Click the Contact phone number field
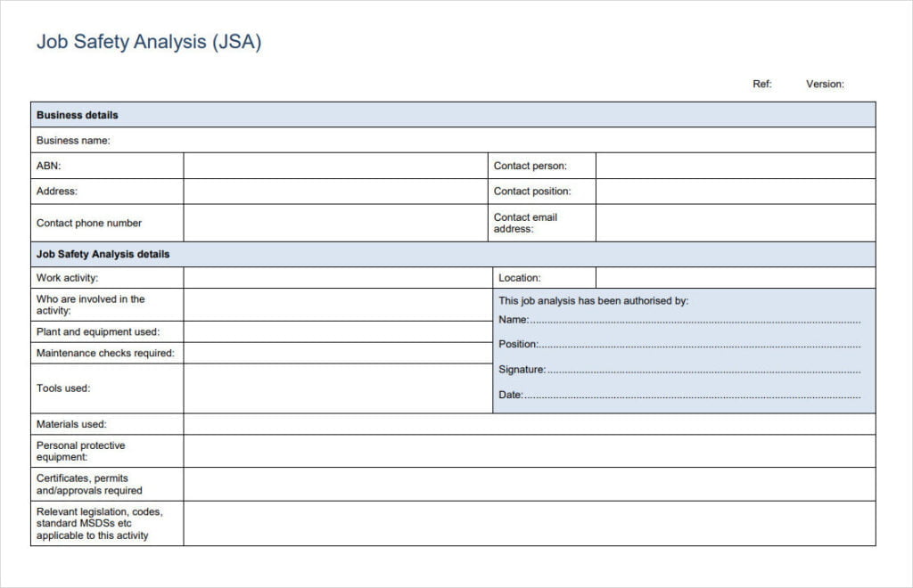This screenshot has height=588, width=913. (x=334, y=223)
